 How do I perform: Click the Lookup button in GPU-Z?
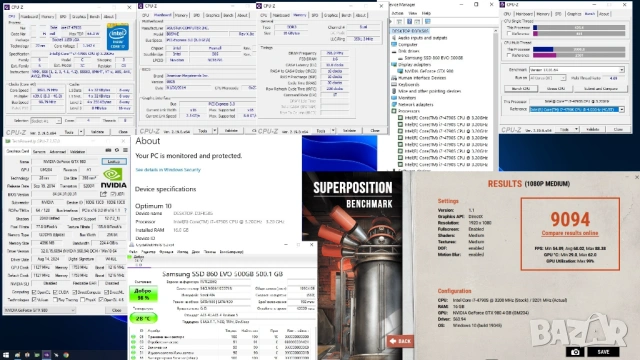pos(114,162)
